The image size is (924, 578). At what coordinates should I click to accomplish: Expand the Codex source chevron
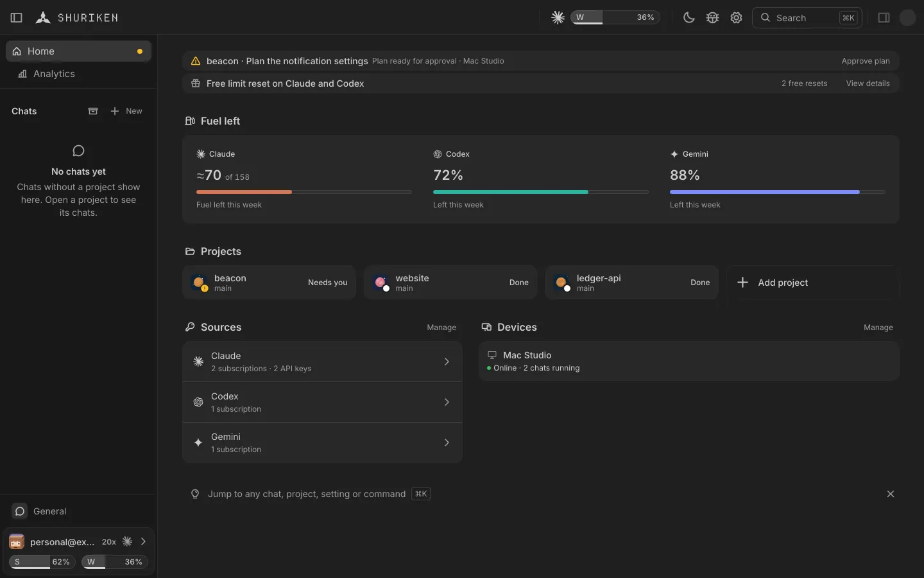click(447, 402)
